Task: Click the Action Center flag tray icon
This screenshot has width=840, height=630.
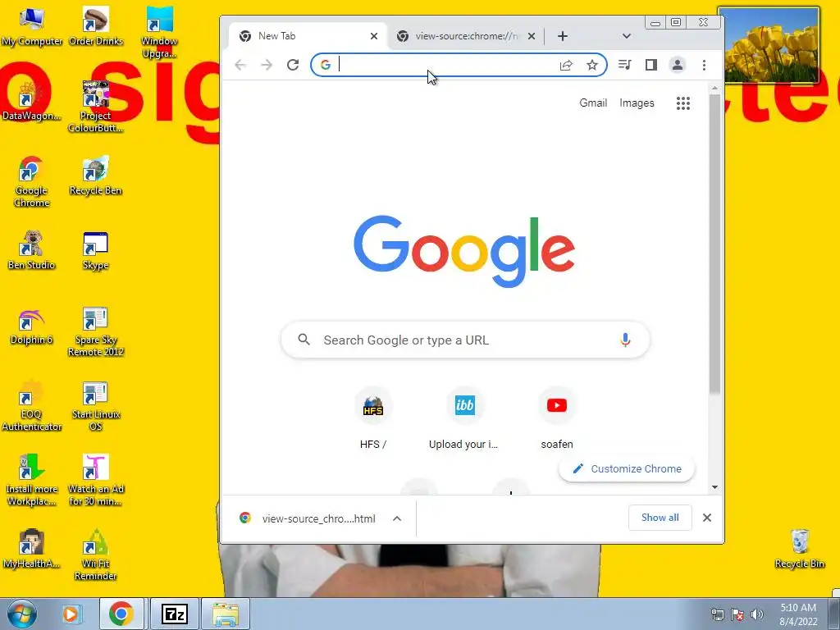Action: tap(737, 614)
